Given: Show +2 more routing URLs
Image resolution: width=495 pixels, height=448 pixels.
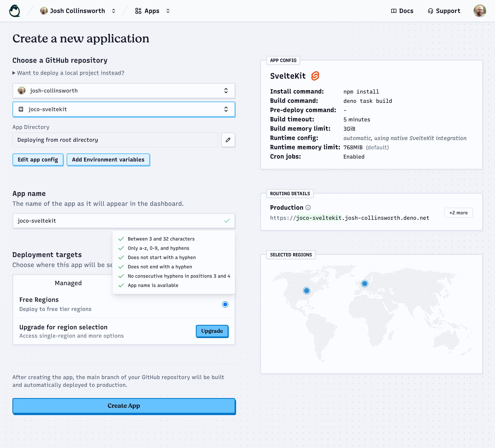Looking at the screenshot, I should (458, 213).
